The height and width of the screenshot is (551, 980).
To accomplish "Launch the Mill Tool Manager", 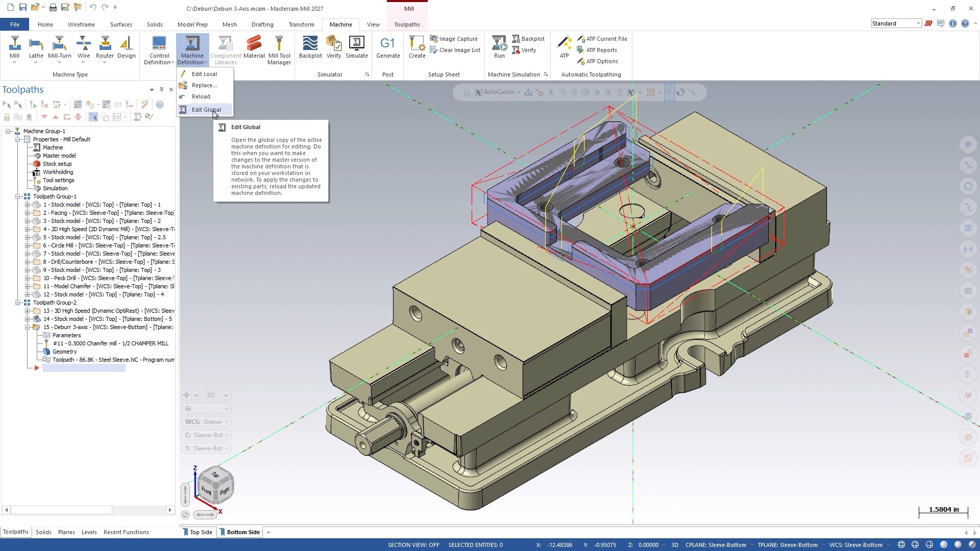I will point(279,50).
